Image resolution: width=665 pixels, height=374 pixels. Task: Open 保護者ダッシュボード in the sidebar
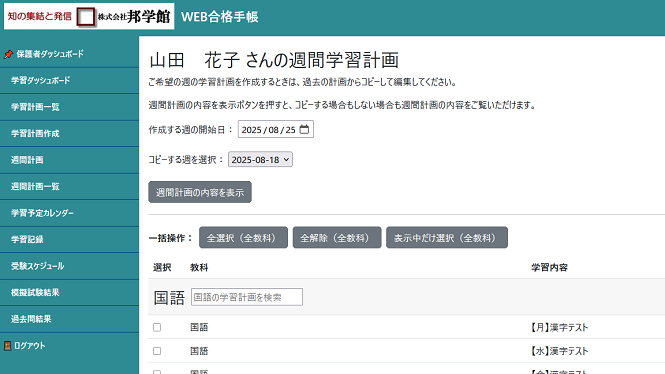pos(50,54)
